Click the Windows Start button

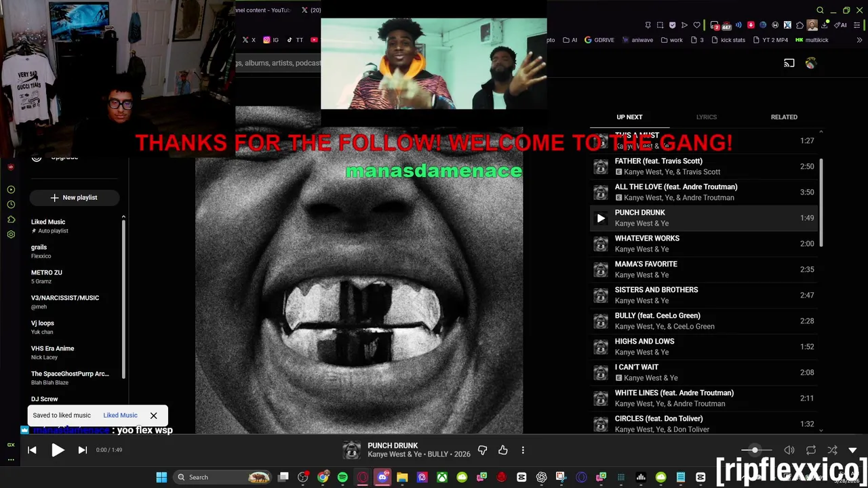click(161, 477)
